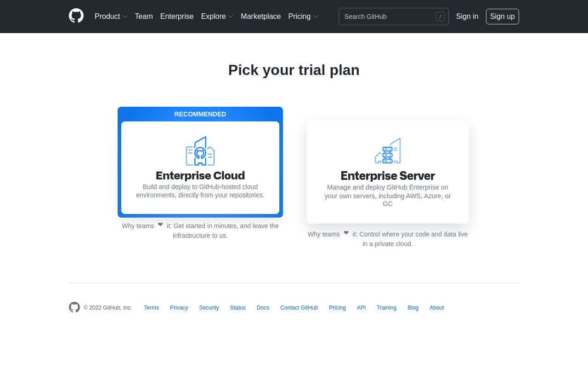The width and height of the screenshot is (588, 368).
Task: Open the Terms footer link
Action: (151, 308)
